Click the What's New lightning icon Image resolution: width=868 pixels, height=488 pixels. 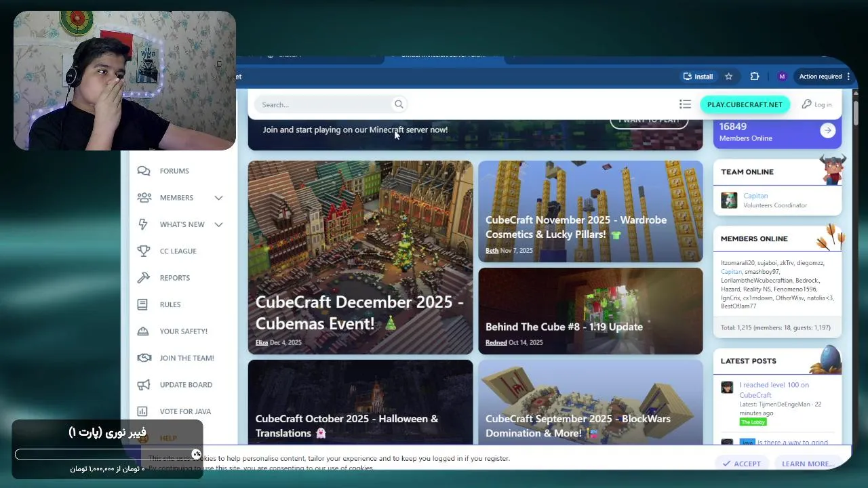(x=142, y=224)
